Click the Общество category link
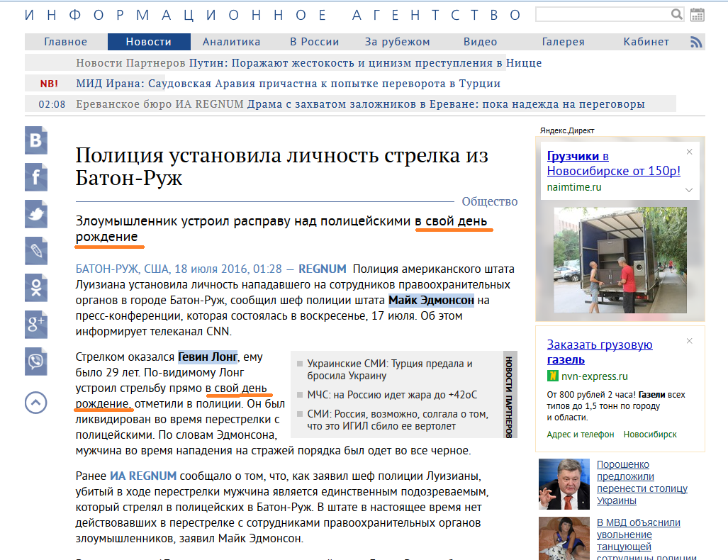Image resolution: width=728 pixels, height=560 pixels. coord(489,201)
